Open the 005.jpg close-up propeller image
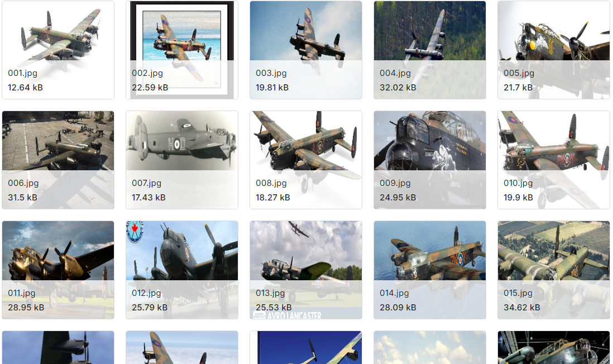This screenshot has width=613, height=364. click(x=554, y=50)
